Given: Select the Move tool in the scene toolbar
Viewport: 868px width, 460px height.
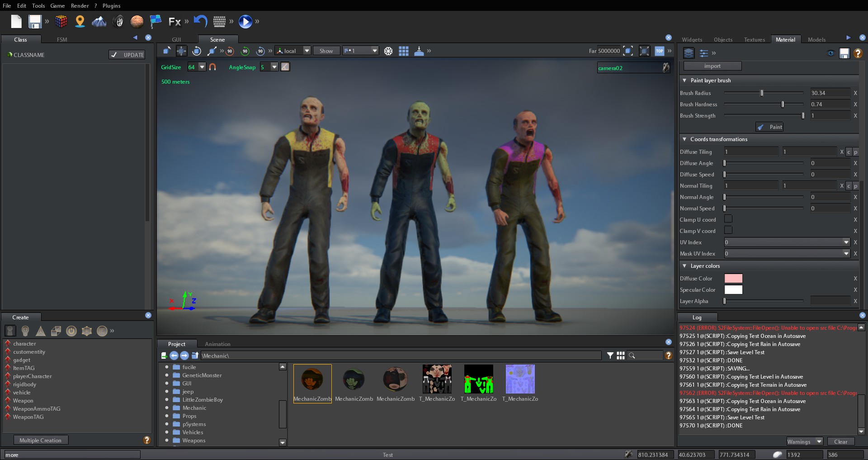Looking at the screenshot, I should 181,51.
